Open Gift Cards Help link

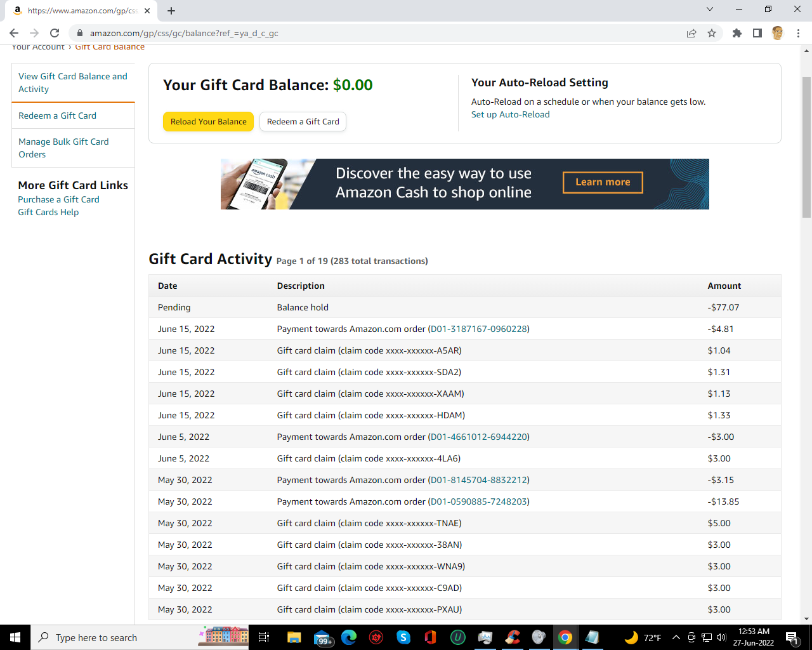click(48, 212)
